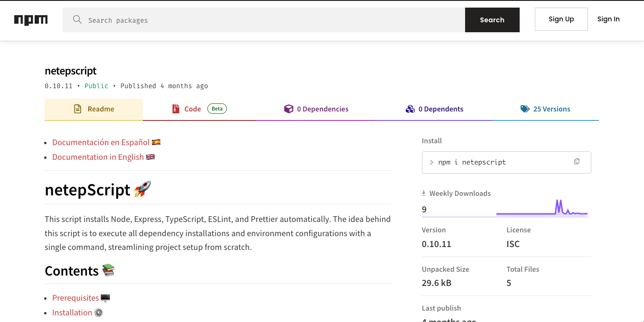Go to the Installation section link

[72, 313]
